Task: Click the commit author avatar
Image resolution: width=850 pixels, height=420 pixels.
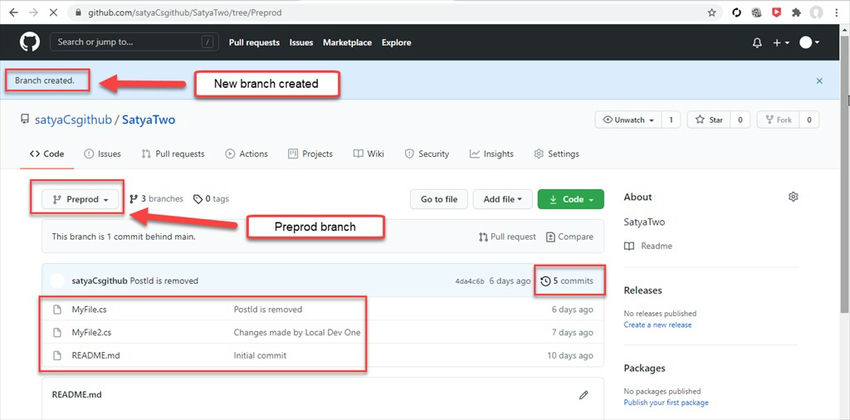Action: tap(57, 281)
